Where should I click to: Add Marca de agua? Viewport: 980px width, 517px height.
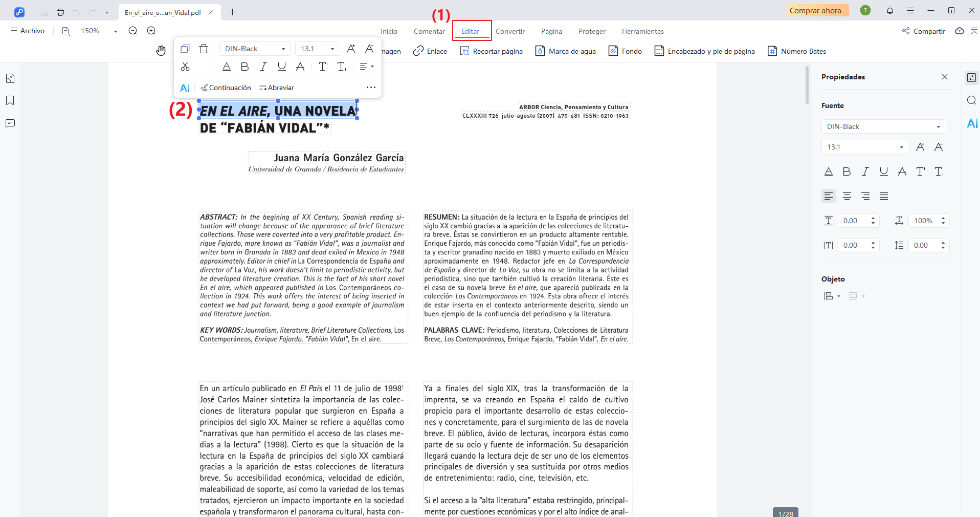pyautogui.click(x=566, y=51)
